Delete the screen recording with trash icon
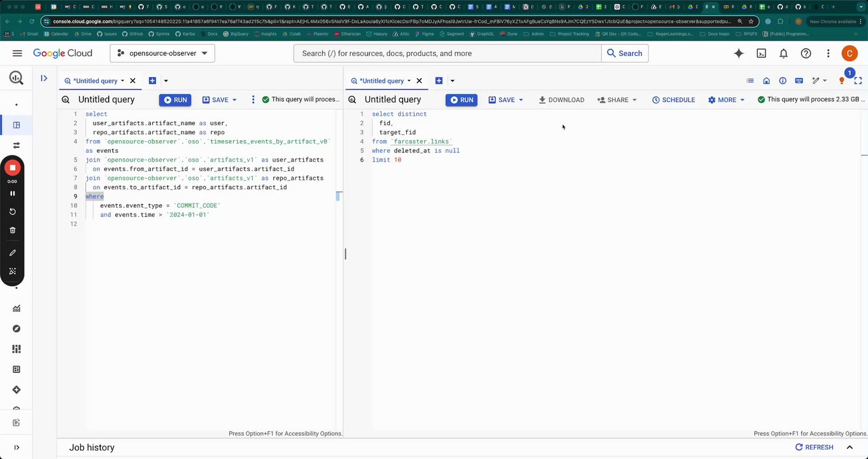The height and width of the screenshot is (459, 868). pos(12,230)
